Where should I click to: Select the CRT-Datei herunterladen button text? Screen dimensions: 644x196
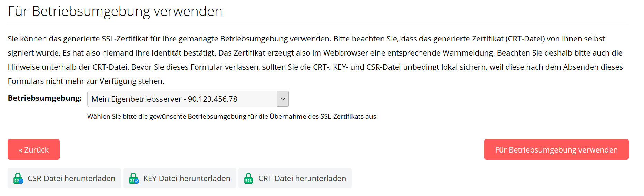coord(302,178)
